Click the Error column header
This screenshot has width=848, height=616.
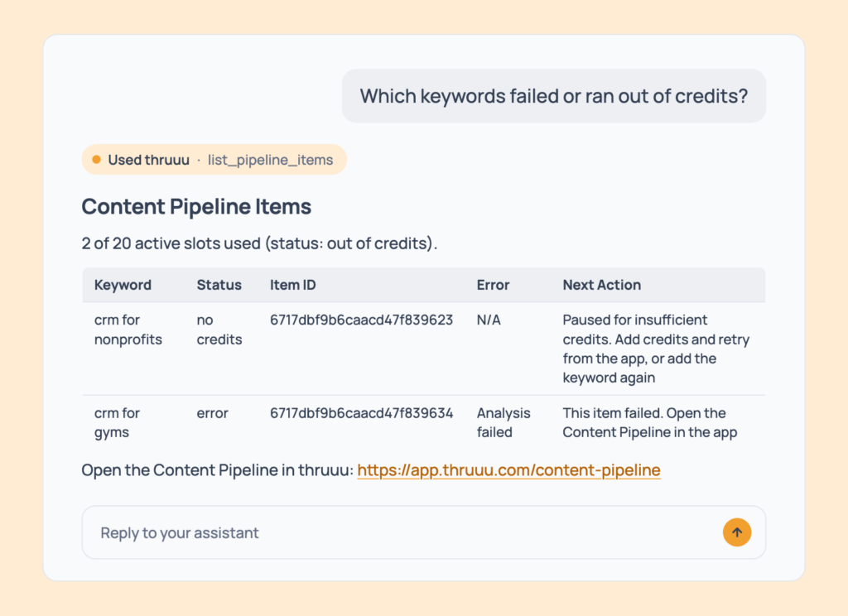tap(493, 285)
